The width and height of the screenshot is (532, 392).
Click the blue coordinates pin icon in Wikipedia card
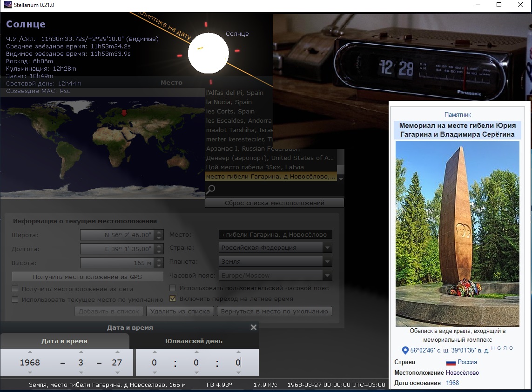[x=405, y=350]
